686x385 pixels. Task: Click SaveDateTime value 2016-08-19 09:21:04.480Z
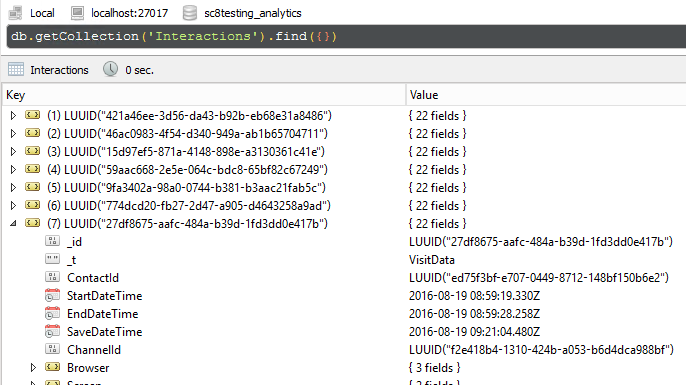point(474,332)
